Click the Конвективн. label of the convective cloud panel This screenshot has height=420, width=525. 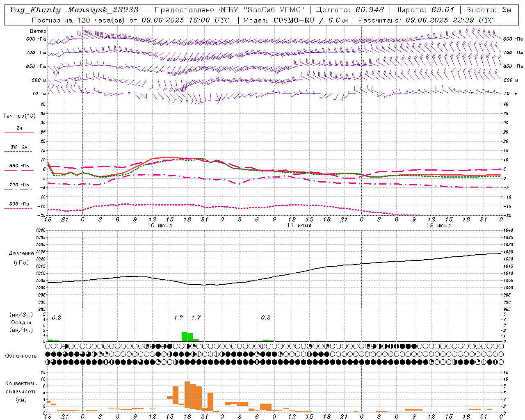21,383
